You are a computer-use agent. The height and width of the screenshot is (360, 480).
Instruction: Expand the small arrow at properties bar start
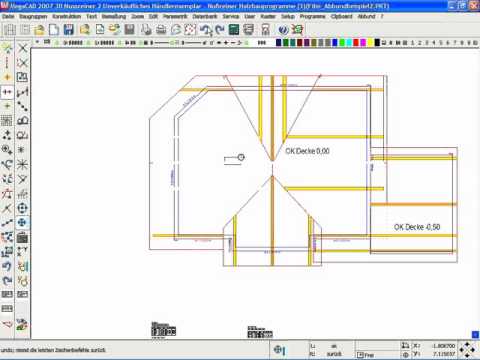[37, 42]
